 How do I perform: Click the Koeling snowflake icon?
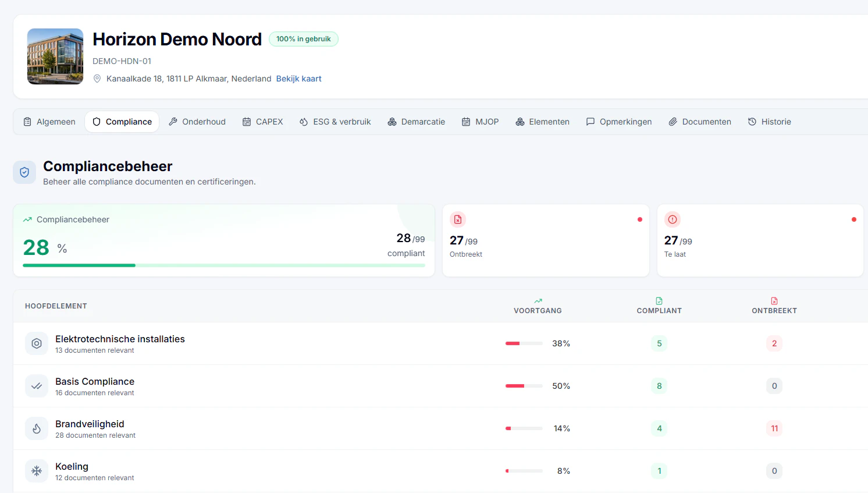(x=37, y=471)
